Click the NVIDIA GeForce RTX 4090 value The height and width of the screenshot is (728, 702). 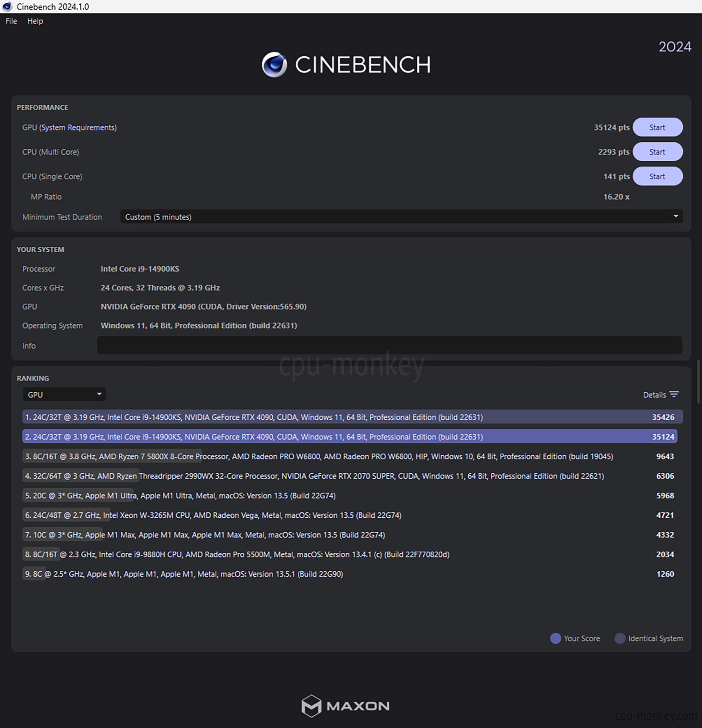(204, 307)
